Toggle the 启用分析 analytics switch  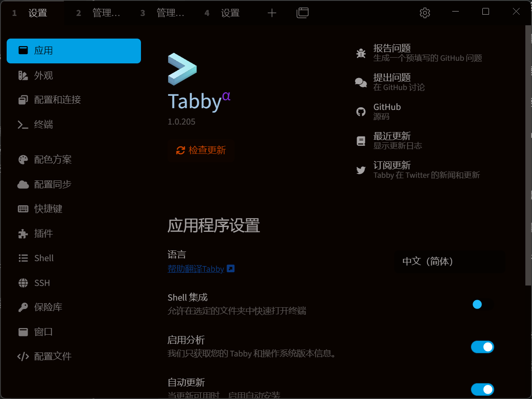click(x=482, y=347)
